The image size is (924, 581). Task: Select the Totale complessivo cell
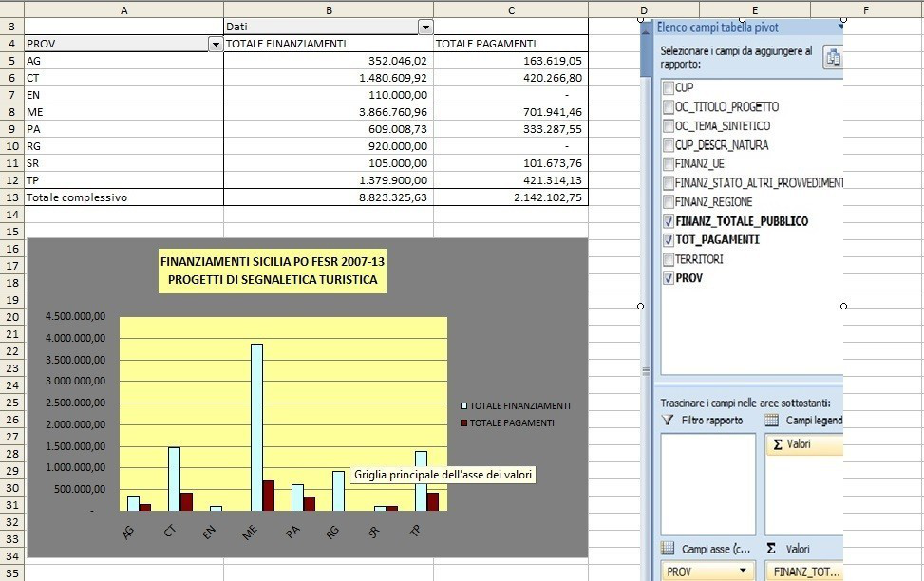point(123,197)
